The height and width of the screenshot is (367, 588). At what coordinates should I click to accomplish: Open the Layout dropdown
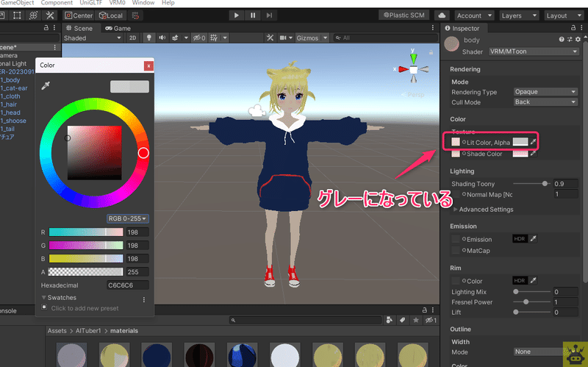[564, 15]
